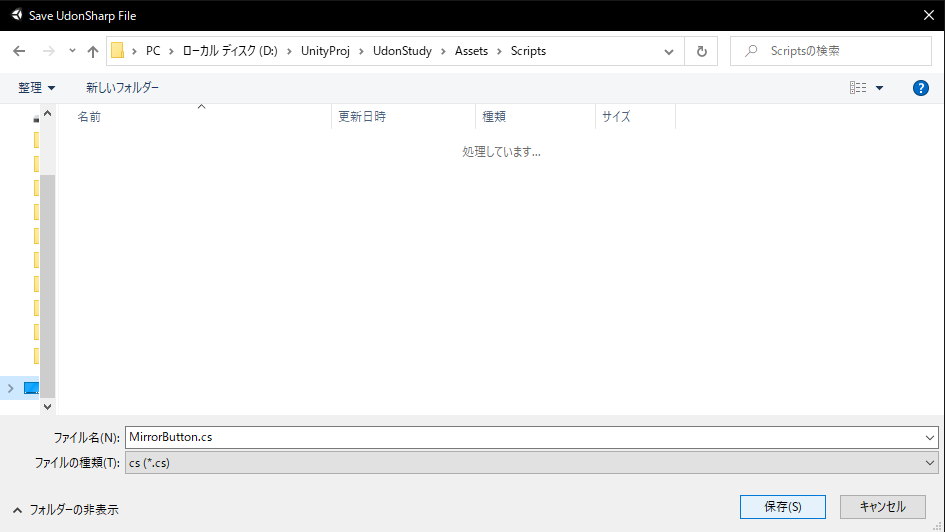Viewport: 945px width, 532px height.
Task: Click the キャンセル button
Action: point(883,507)
